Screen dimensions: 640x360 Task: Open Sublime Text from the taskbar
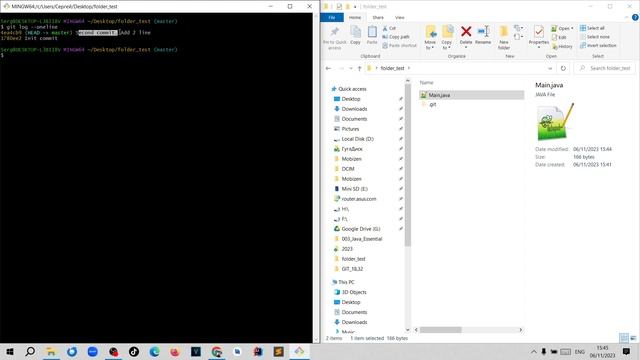click(x=279, y=351)
